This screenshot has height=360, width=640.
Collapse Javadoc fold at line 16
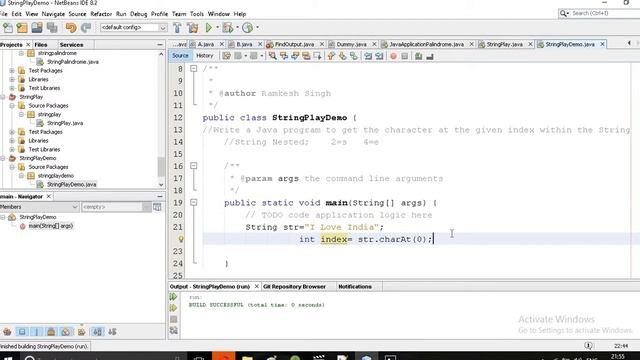point(194,166)
